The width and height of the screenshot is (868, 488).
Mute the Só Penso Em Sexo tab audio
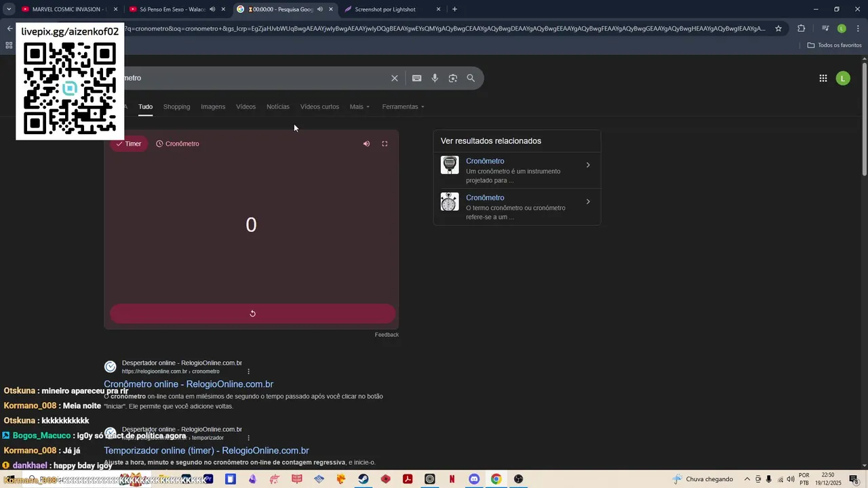212,9
